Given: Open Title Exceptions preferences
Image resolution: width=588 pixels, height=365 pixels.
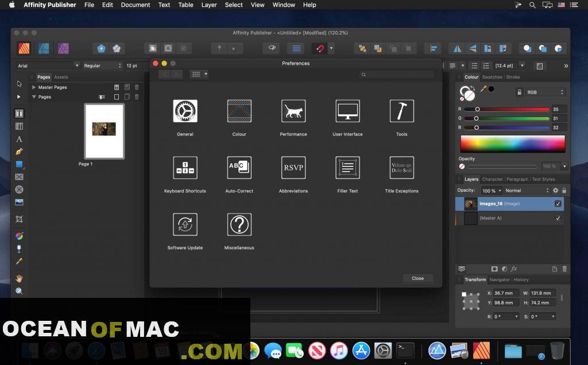Looking at the screenshot, I should pos(401,168).
